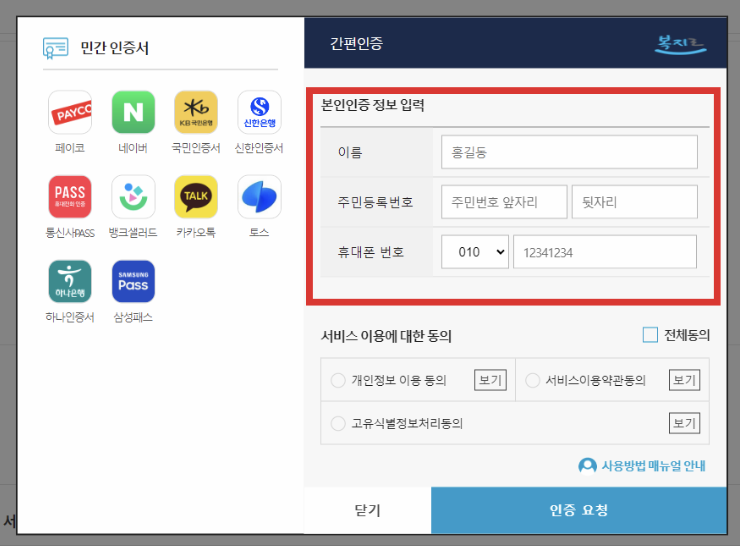Screen dimensions: 740x546
Task: Click the 삼성패스 label
Action: click(133, 317)
